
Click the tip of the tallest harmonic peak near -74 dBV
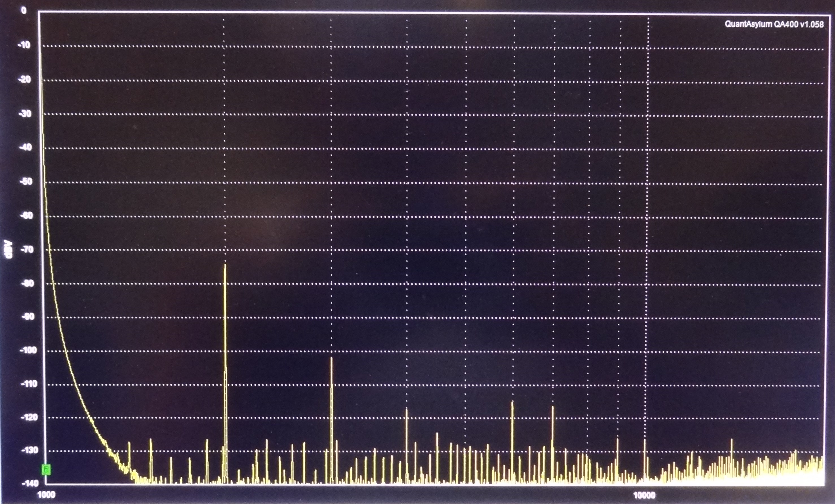225,265
